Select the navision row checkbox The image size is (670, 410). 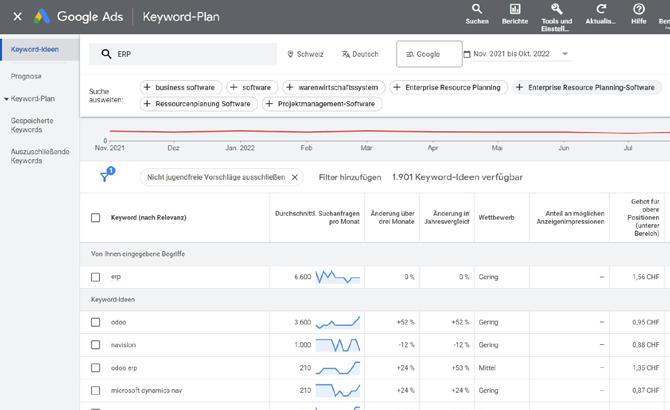96,344
